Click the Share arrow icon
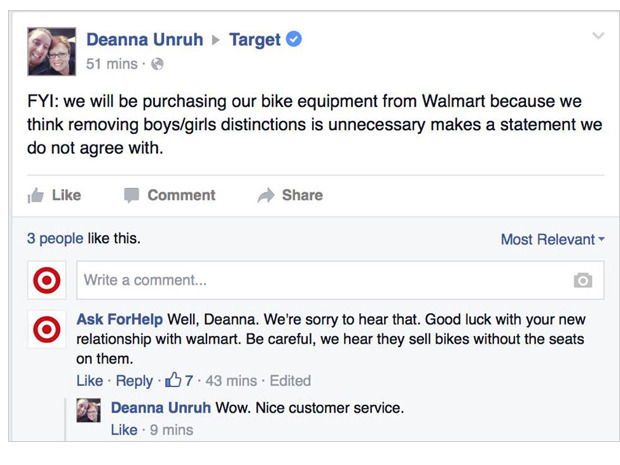Screen dimensions: 620x465 coord(266,195)
